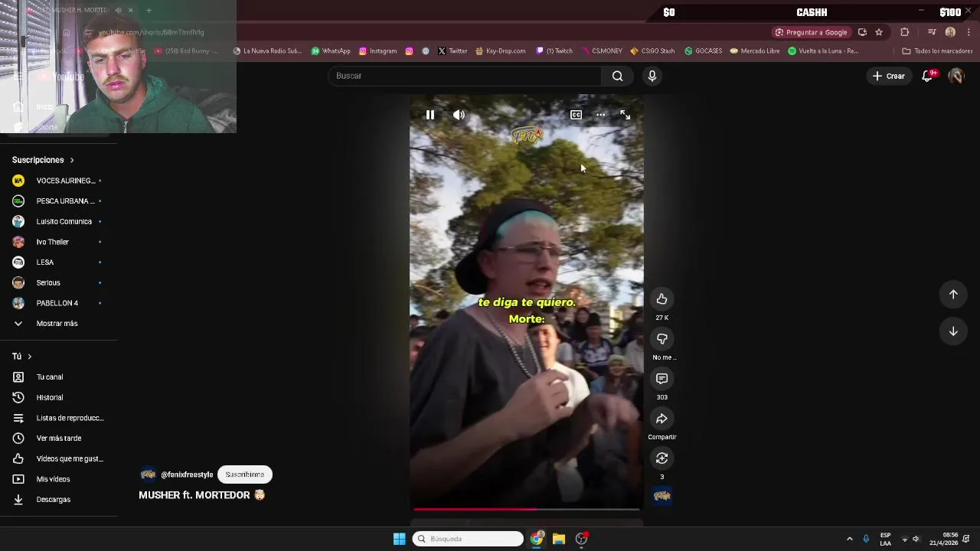Enter fullscreen mode for the Short

(x=626, y=115)
